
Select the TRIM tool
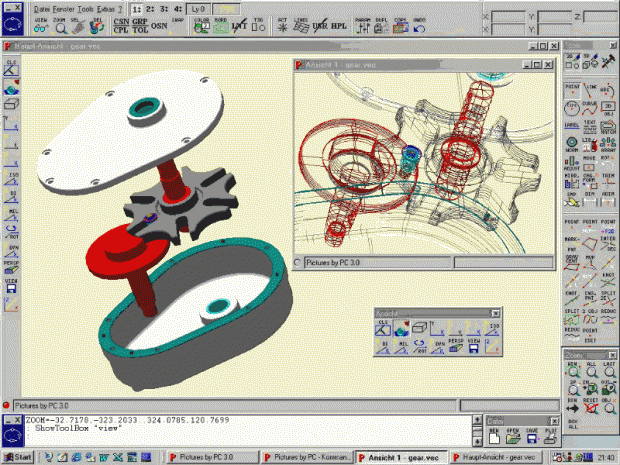click(x=608, y=181)
